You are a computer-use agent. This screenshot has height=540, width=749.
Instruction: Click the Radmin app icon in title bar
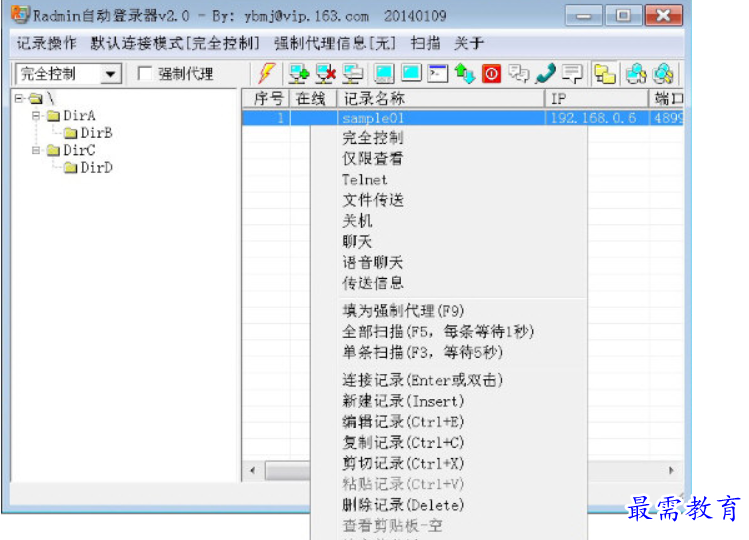click(20, 14)
